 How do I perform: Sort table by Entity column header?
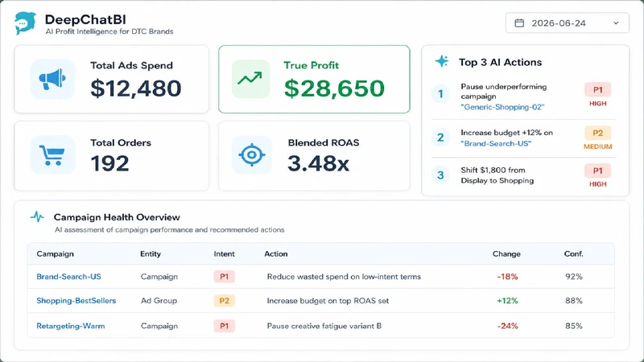click(x=151, y=253)
